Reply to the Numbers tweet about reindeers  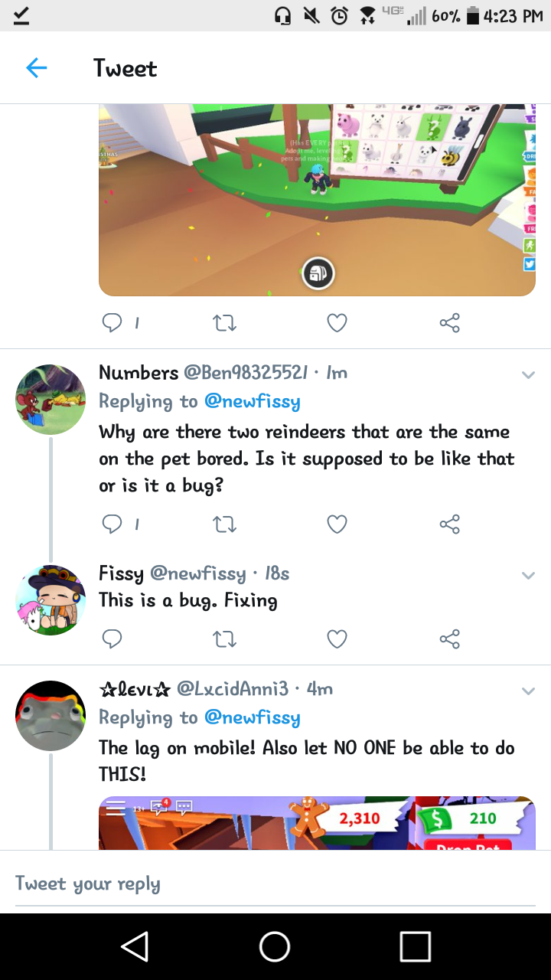click(x=112, y=524)
